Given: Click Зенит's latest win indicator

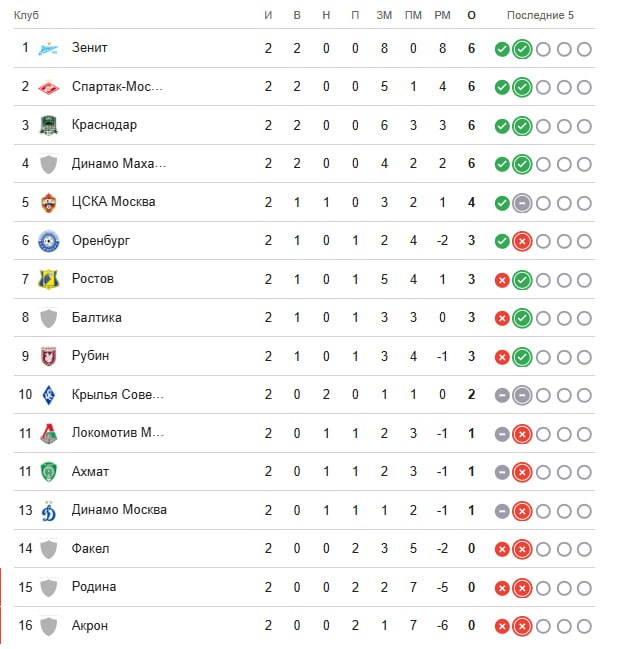Looking at the screenshot, I should [x=522, y=49].
